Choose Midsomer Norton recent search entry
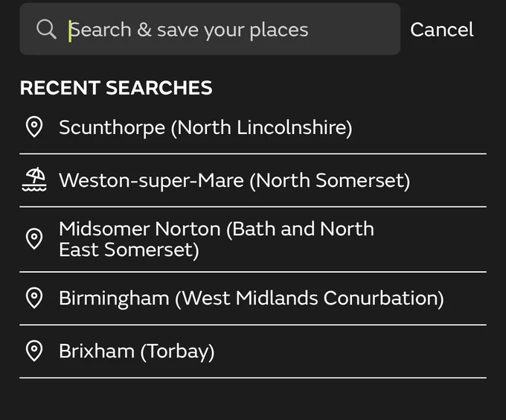506x420 pixels. tap(253, 240)
